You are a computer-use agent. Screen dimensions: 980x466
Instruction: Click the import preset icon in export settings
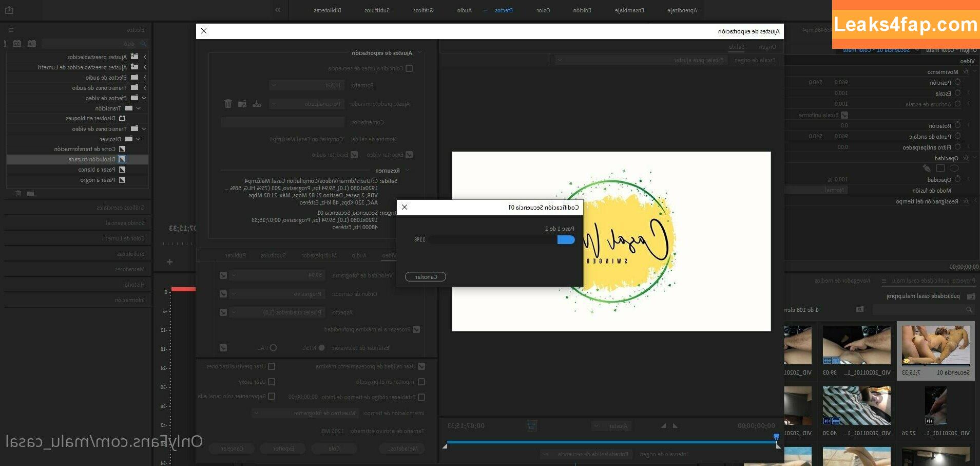[242, 104]
